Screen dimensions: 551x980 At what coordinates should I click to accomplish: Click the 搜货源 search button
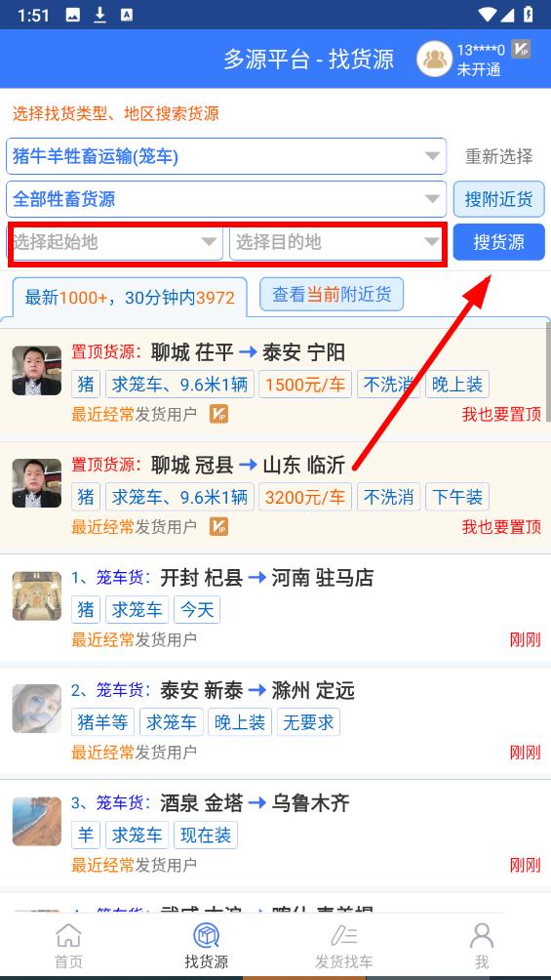click(x=498, y=242)
